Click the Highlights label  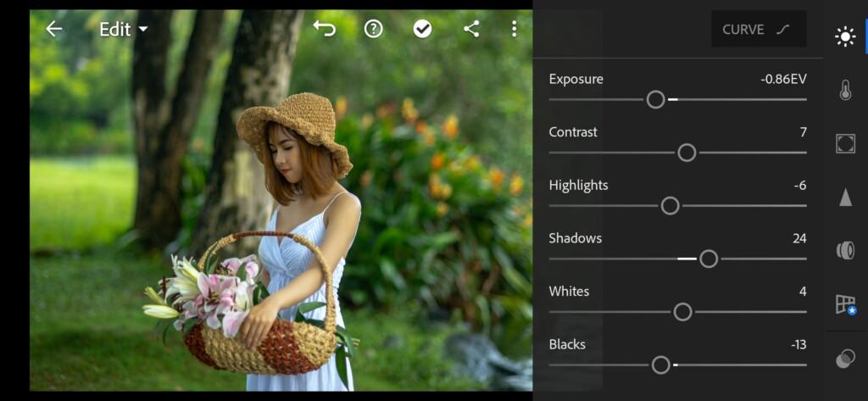578,186
